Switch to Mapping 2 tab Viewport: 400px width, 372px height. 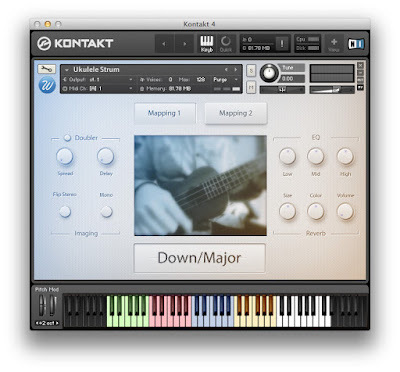[236, 113]
